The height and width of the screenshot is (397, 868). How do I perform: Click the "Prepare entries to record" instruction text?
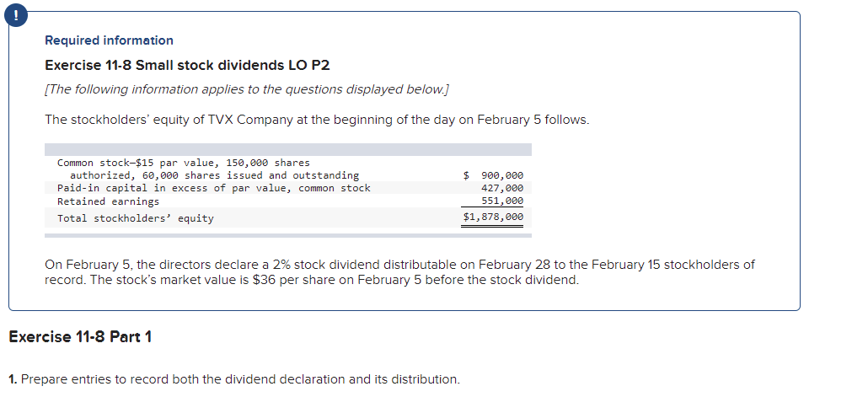[234, 380]
